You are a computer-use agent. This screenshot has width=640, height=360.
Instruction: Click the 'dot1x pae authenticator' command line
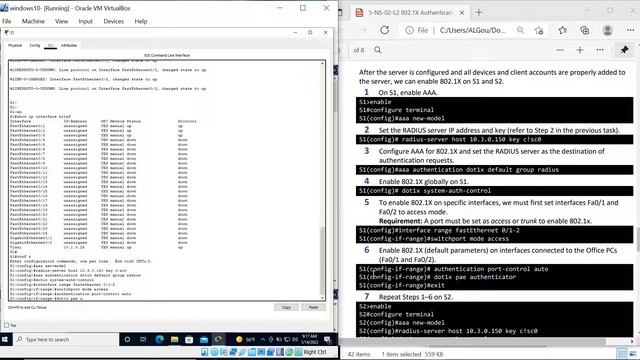[x=438, y=277]
